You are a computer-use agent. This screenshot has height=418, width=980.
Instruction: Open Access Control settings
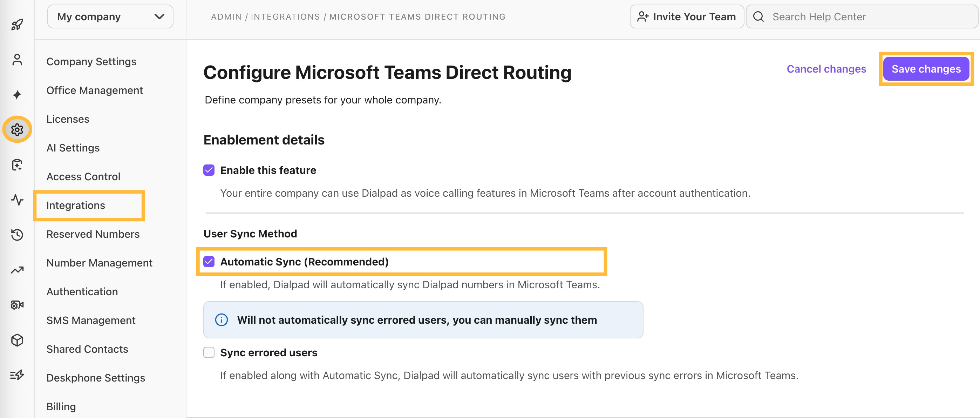click(83, 177)
